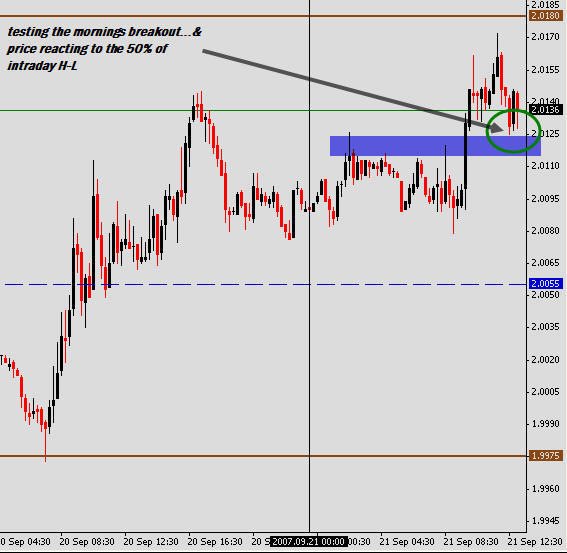
Task: Click the 2007.09.21 00:00 date tag
Action: 309,542
